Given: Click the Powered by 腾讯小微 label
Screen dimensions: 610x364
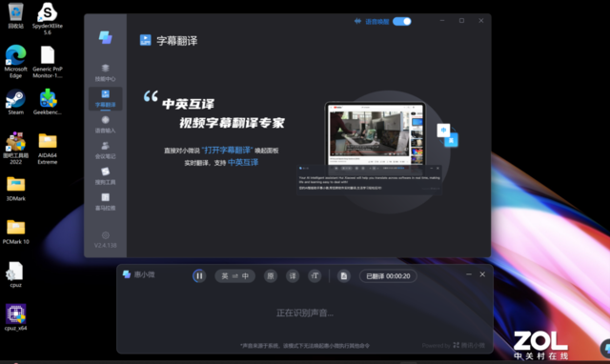Looking at the screenshot, I should [454, 345].
